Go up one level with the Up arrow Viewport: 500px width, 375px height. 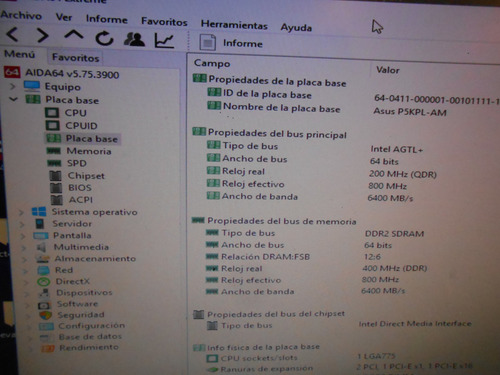(x=74, y=35)
